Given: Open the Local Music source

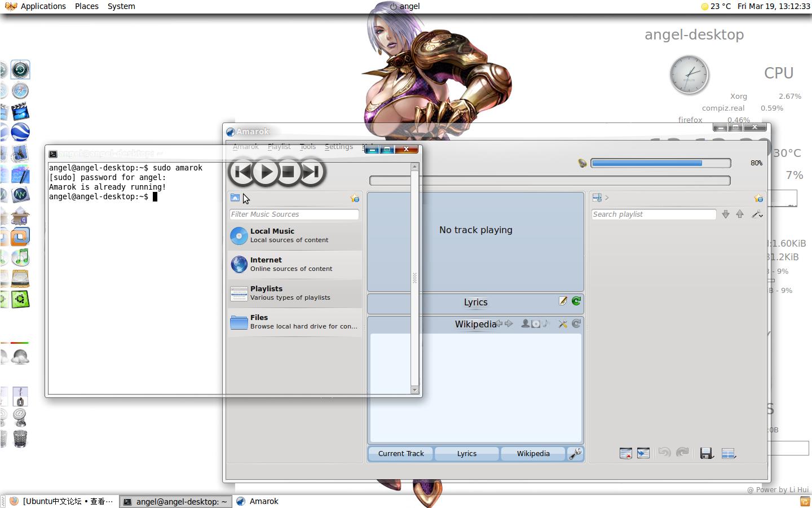Looking at the screenshot, I should (x=295, y=235).
